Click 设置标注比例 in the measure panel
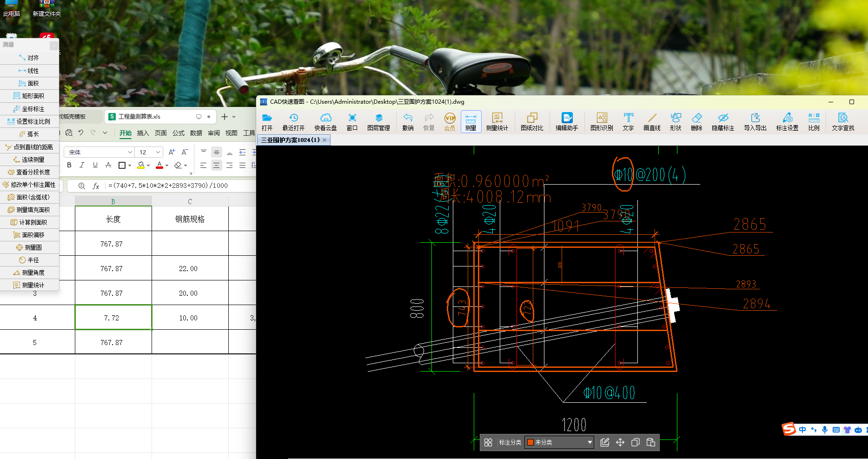This screenshot has width=868, height=459. 29,121
